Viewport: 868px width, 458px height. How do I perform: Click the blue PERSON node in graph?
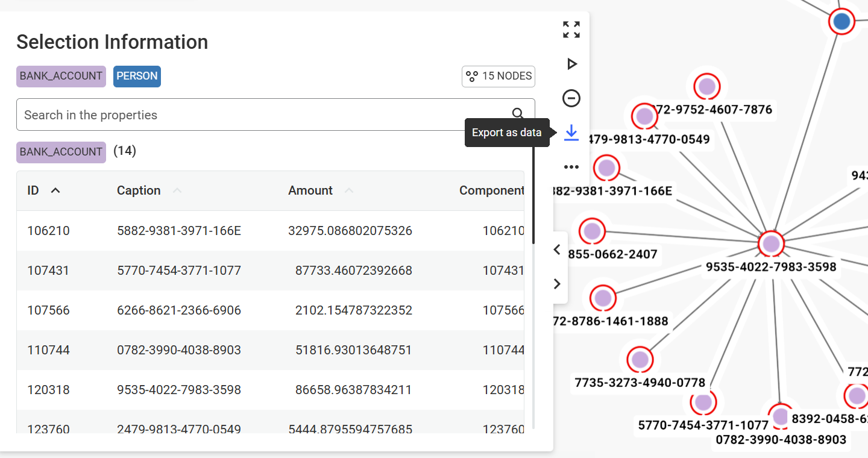click(841, 22)
